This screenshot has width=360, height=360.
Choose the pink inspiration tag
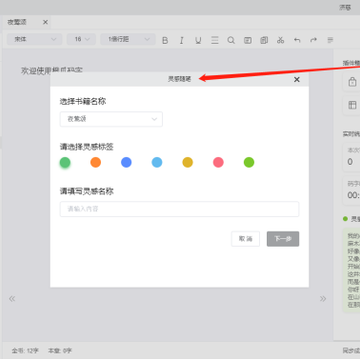click(218, 163)
